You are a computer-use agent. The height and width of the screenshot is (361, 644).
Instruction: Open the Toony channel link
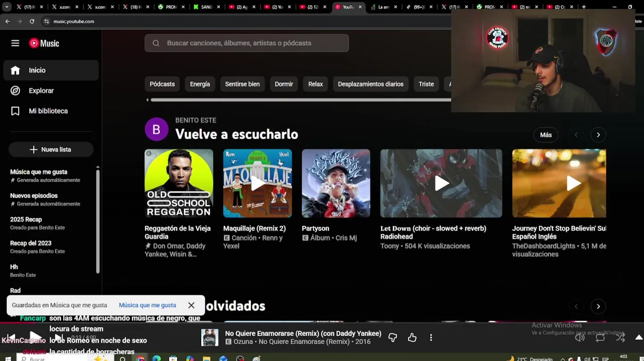point(390,246)
